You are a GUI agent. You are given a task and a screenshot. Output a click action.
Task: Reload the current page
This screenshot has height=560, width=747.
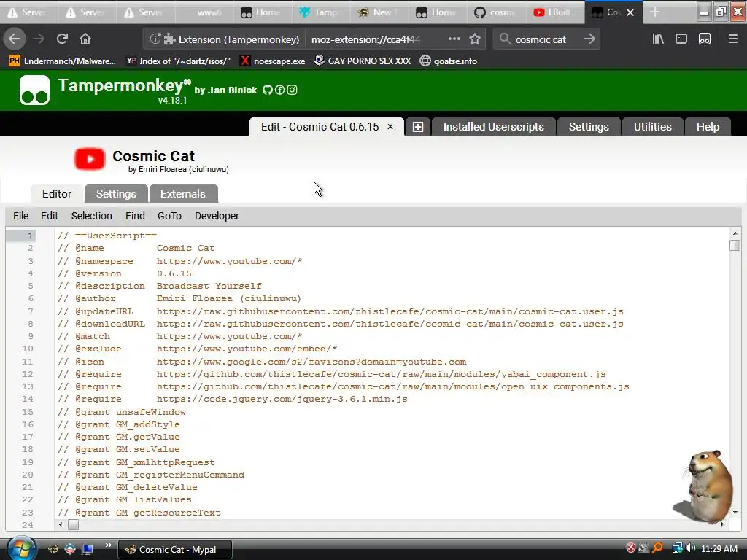(62, 39)
